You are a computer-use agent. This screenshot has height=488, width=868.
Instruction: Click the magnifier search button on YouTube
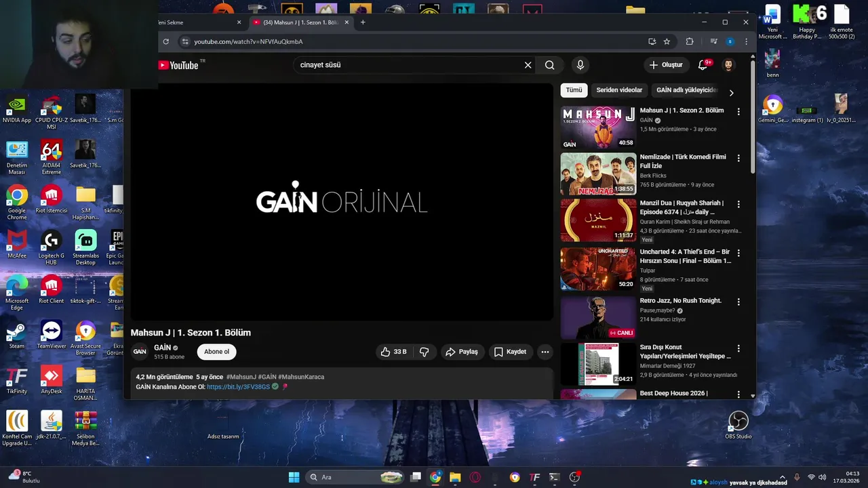tap(549, 65)
